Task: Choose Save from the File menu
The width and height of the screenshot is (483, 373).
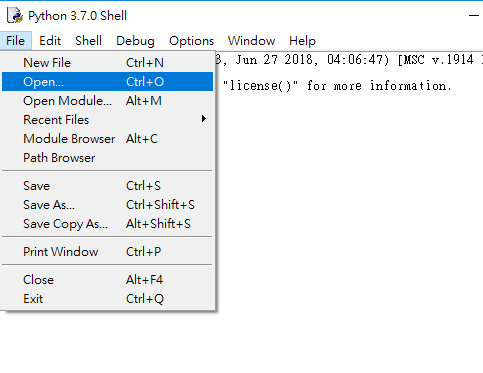Action: tap(107, 186)
